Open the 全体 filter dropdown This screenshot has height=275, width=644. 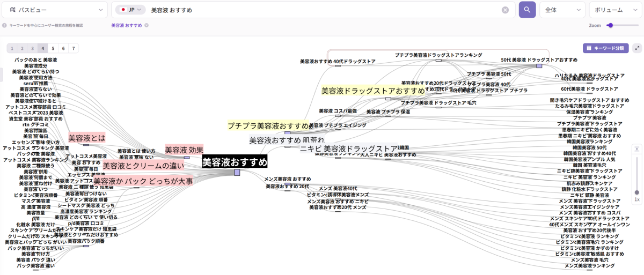point(562,10)
